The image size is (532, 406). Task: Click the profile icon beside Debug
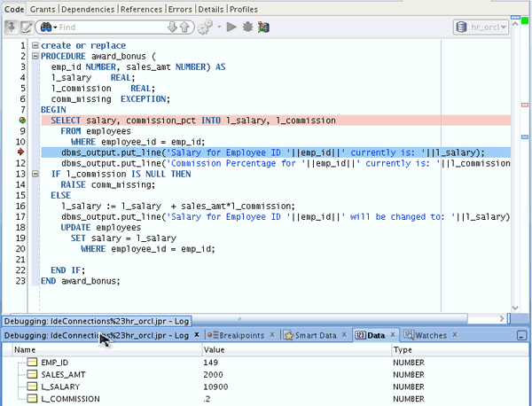263,27
